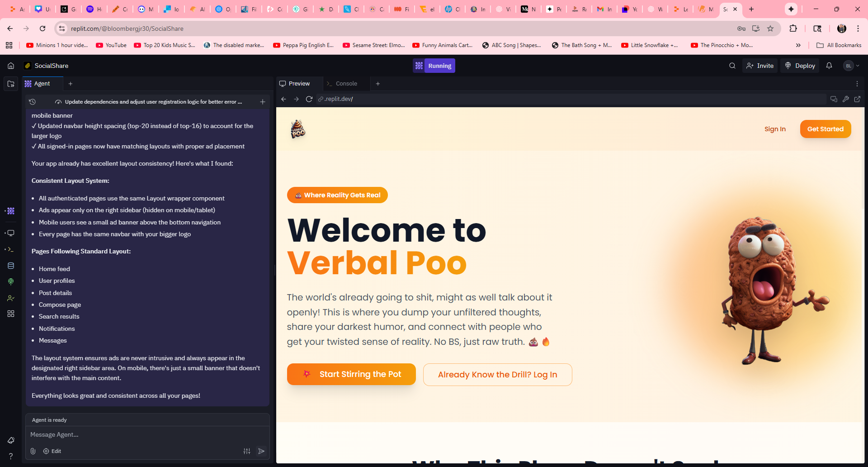Click the Deploy button
Viewport: 868px width, 467px height.
(x=800, y=66)
